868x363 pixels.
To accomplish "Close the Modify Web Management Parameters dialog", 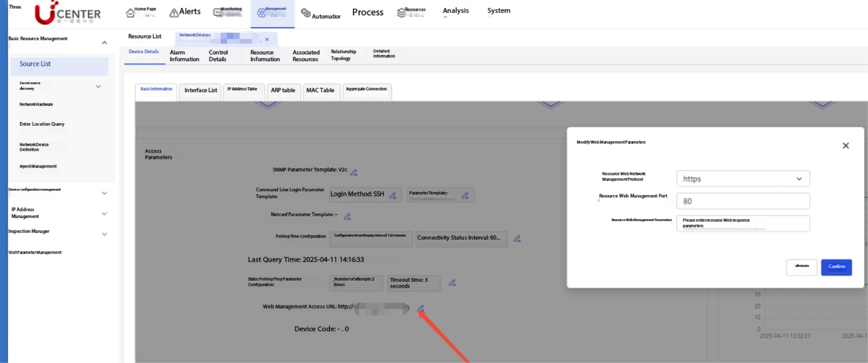I will point(846,146).
